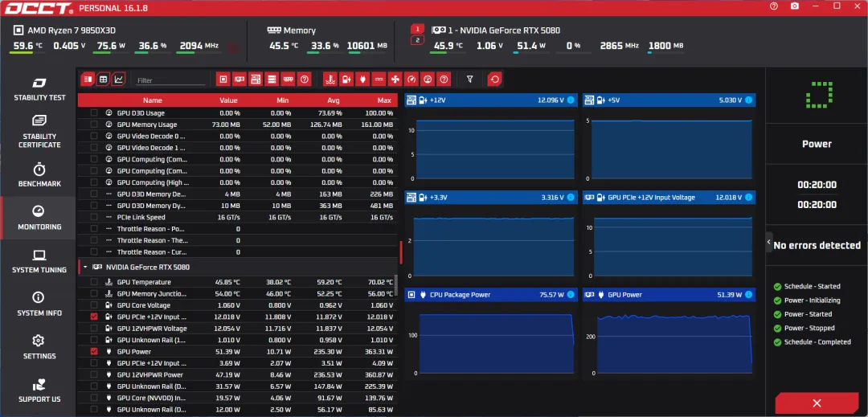Toggle the memory module sensors filter icon

tap(288, 80)
